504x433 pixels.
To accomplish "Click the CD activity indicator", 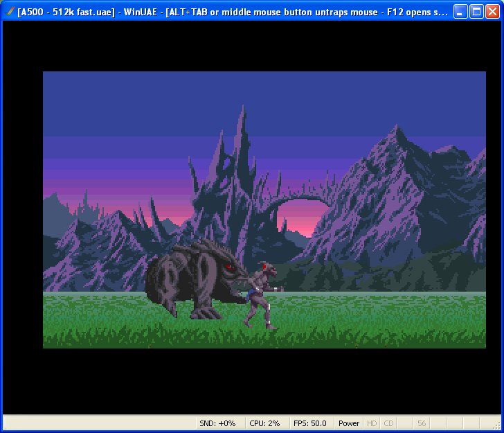I will [388, 423].
